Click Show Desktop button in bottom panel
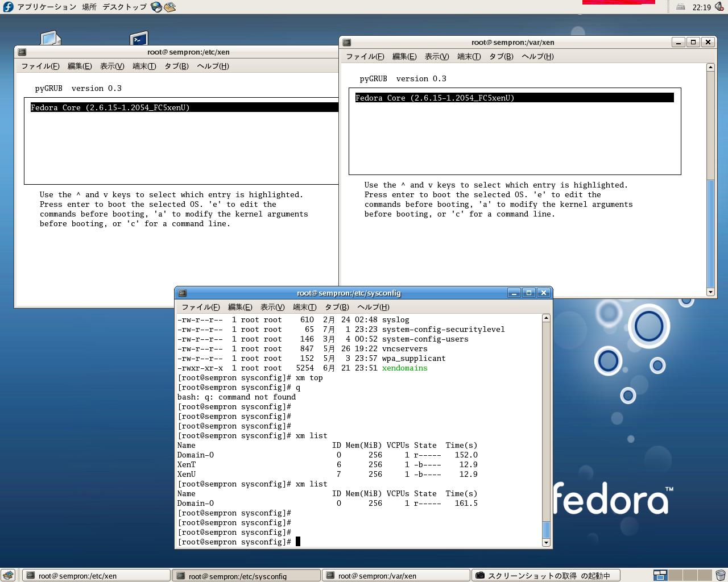728x582 pixels. (x=9, y=575)
